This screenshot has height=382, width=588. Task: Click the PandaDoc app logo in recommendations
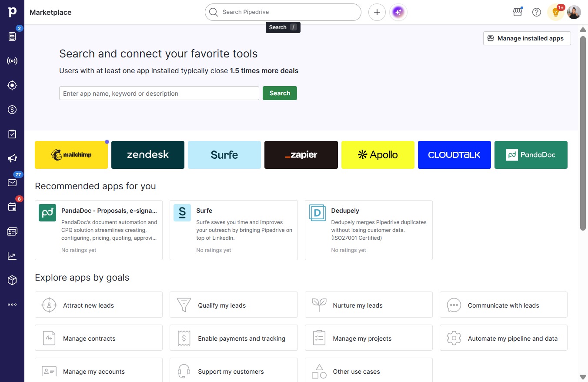[x=47, y=213]
